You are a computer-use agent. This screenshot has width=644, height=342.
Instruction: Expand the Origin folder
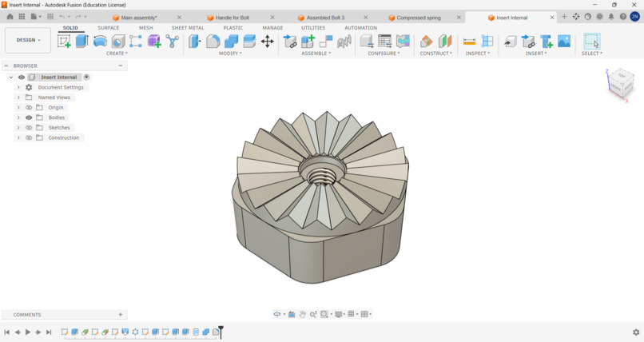[18, 108]
